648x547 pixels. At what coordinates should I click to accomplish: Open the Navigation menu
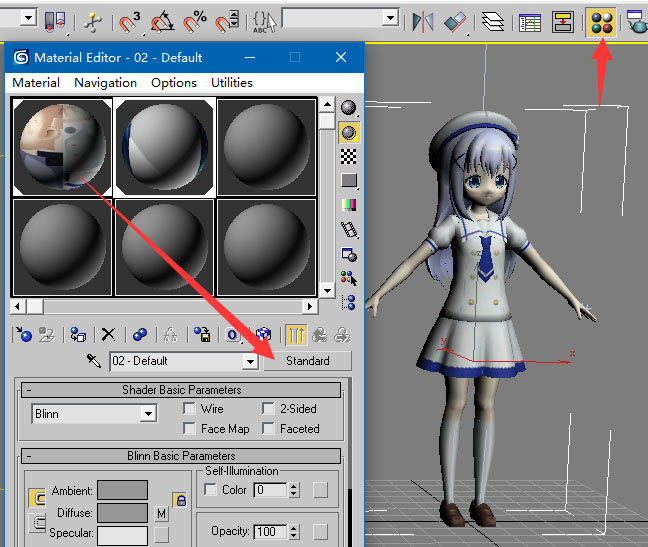pyautogui.click(x=105, y=83)
